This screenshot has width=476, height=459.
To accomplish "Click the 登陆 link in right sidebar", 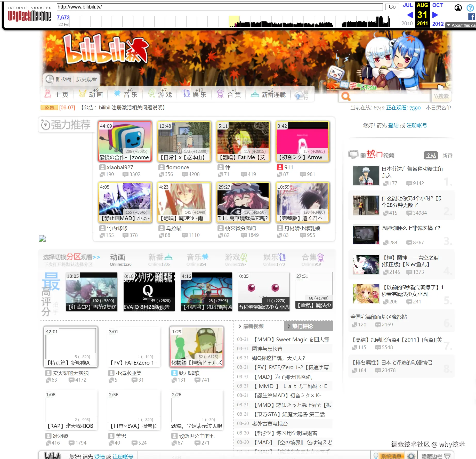I will (393, 125).
